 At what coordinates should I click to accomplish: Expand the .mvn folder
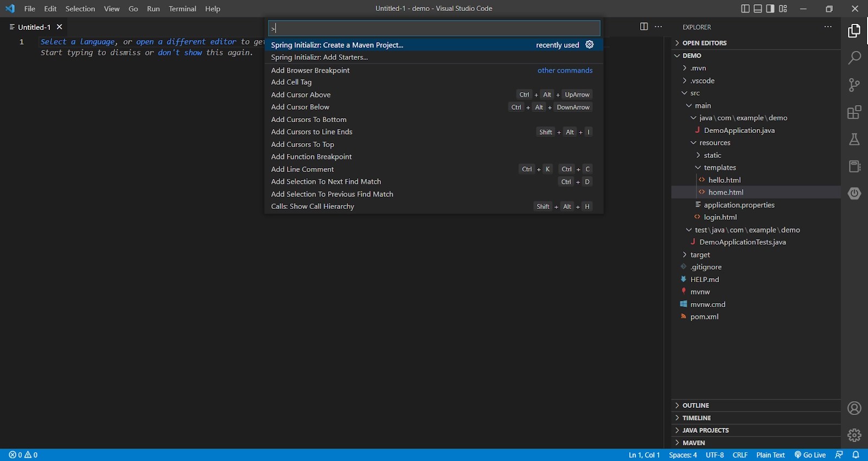click(756, 68)
